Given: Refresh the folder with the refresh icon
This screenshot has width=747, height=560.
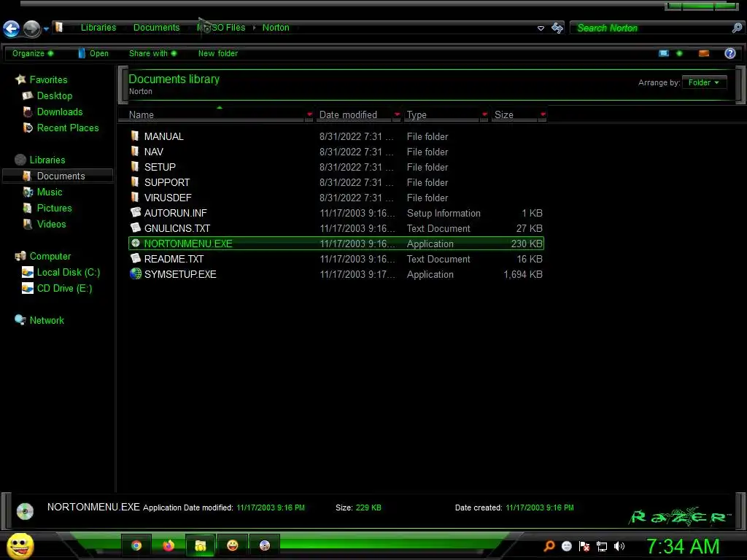Looking at the screenshot, I should (x=557, y=28).
